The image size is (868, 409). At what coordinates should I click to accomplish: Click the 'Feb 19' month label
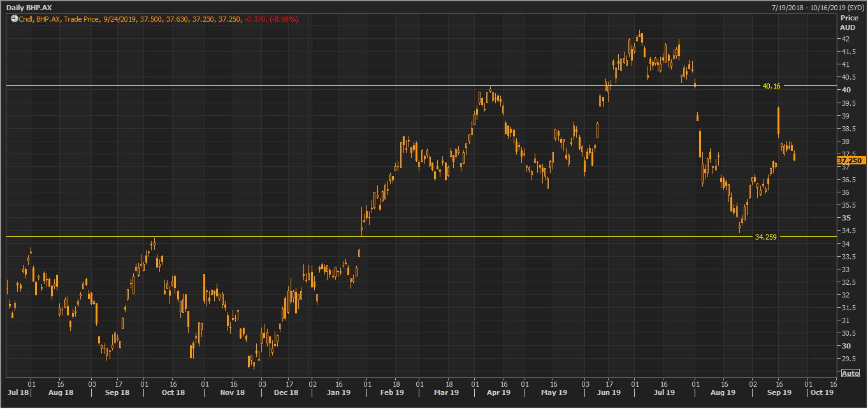click(x=392, y=392)
